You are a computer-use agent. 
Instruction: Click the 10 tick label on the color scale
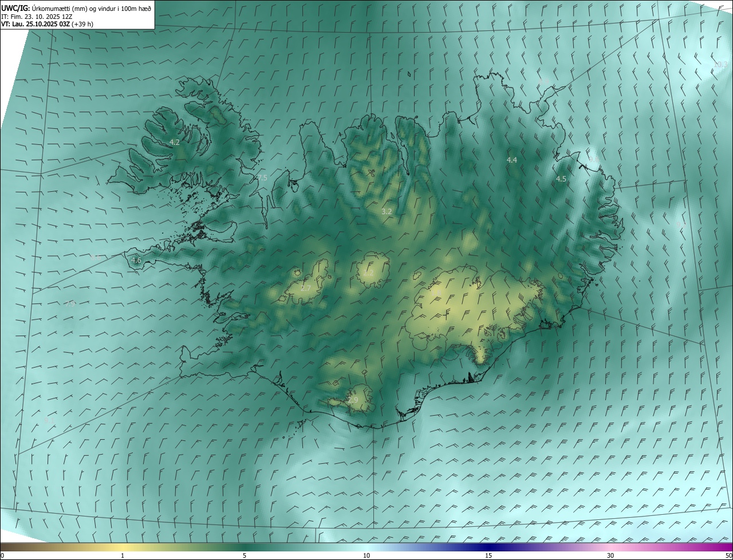pos(366,556)
